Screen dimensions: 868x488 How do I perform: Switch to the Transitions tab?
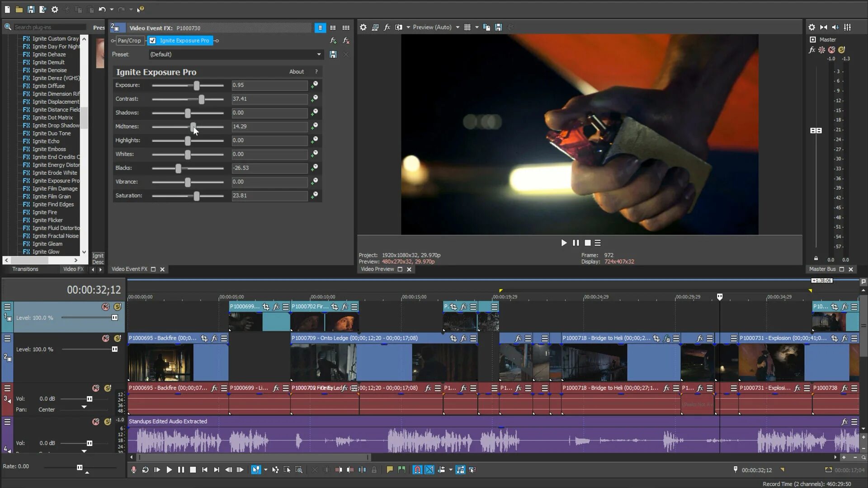point(25,269)
